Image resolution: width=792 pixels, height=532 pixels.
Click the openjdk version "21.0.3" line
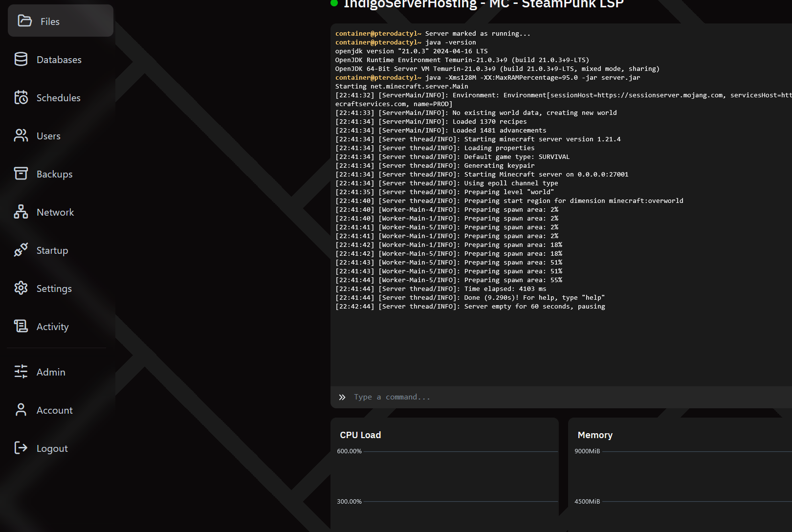point(411,51)
